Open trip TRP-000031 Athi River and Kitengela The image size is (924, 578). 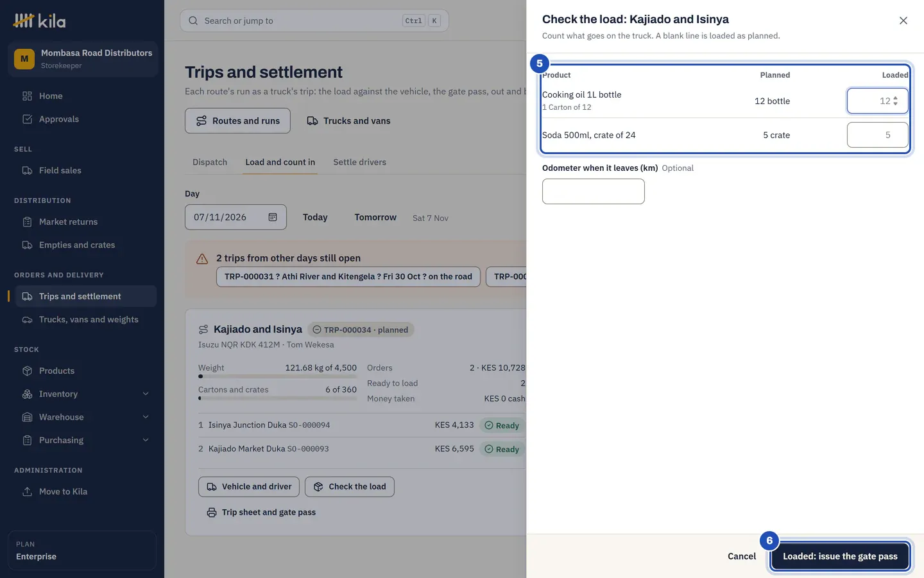pos(348,277)
